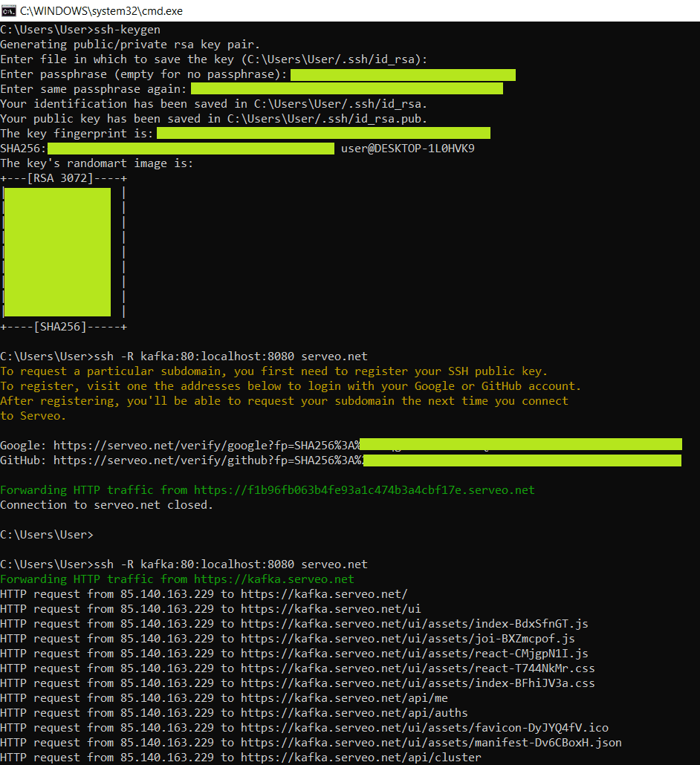Click 'Your identification has been saved' line
The width and height of the screenshot is (700, 765).
(214, 104)
